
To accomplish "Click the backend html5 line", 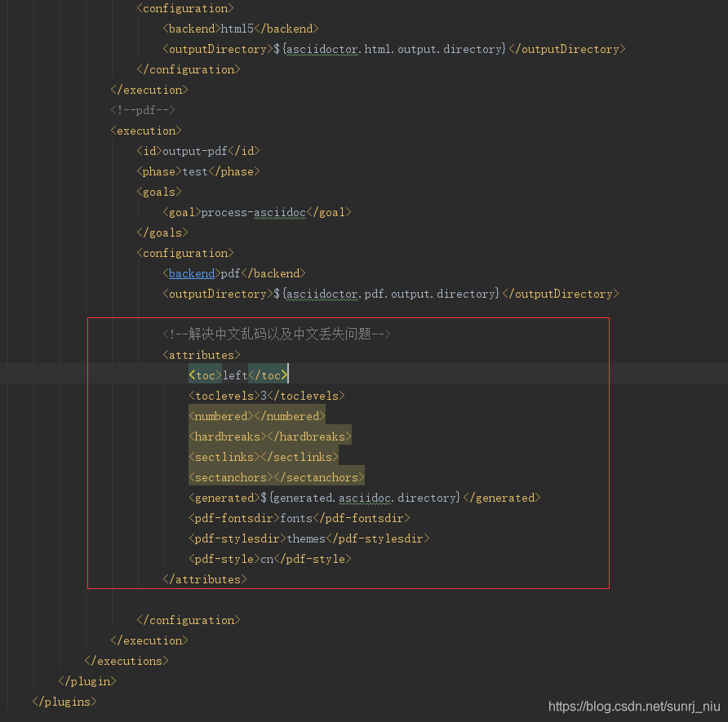I will [x=241, y=29].
